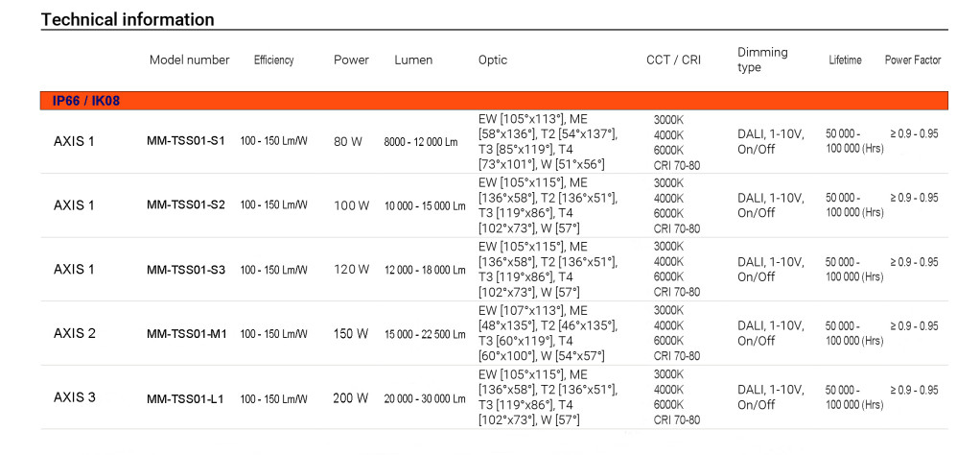This screenshot has height=455, width=980.
Task: Select model number MM-TSS01-S3
Action: (186, 269)
